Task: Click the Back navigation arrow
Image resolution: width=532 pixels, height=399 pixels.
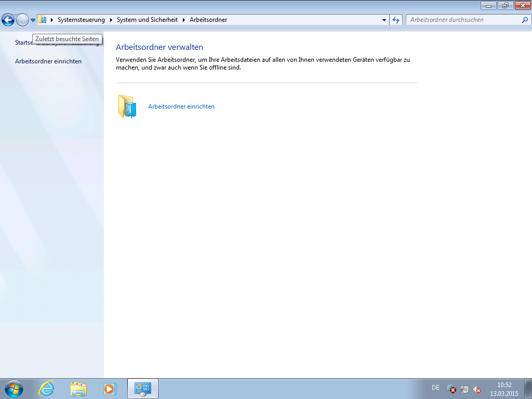Action: [8, 20]
